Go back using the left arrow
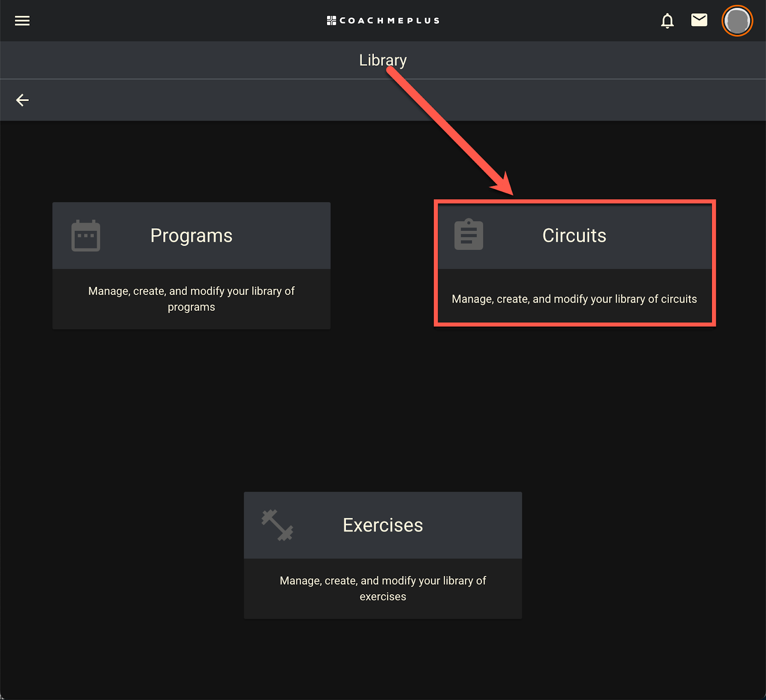Image resolution: width=766 pixels, height=700 pixels. (23, 100)
